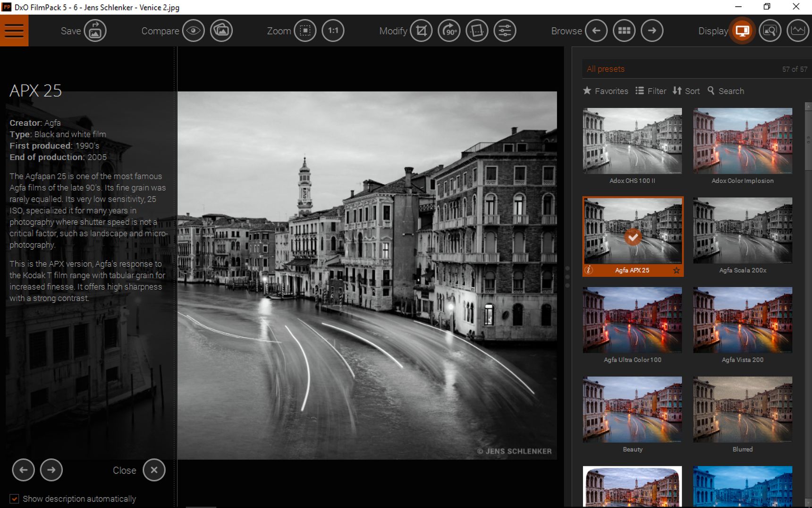This screenshot has width=812, height=508.
Task: Click the Zoom label
Action: 279,31
